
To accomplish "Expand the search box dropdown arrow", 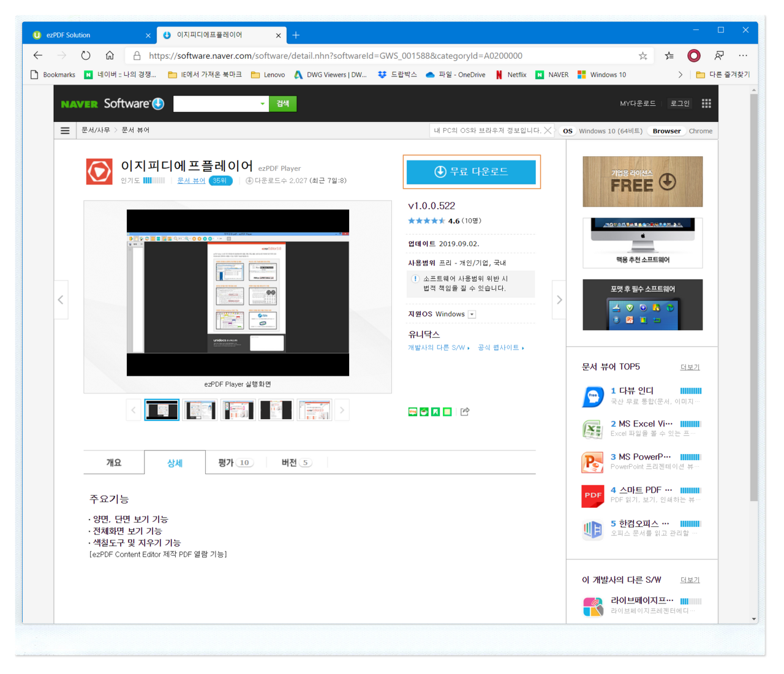I will (x=263, y=104).
